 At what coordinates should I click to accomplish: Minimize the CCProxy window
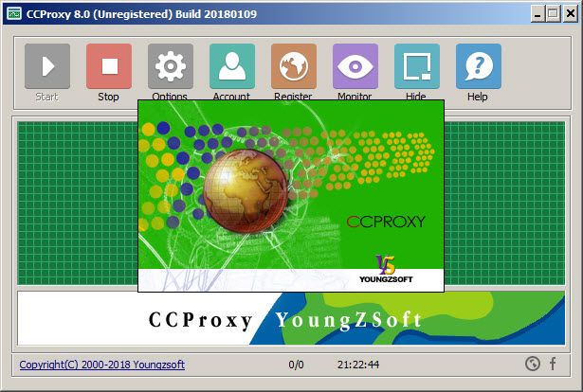click(x=537, y=14)
